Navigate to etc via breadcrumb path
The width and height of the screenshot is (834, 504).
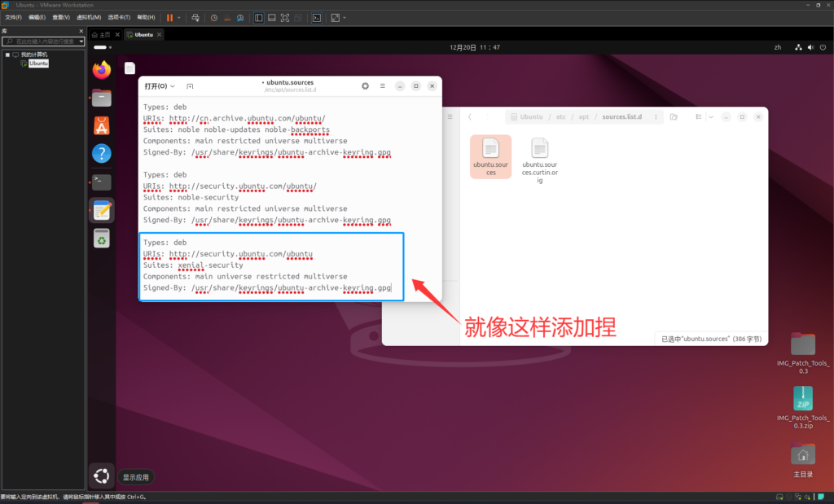[560, 116]
